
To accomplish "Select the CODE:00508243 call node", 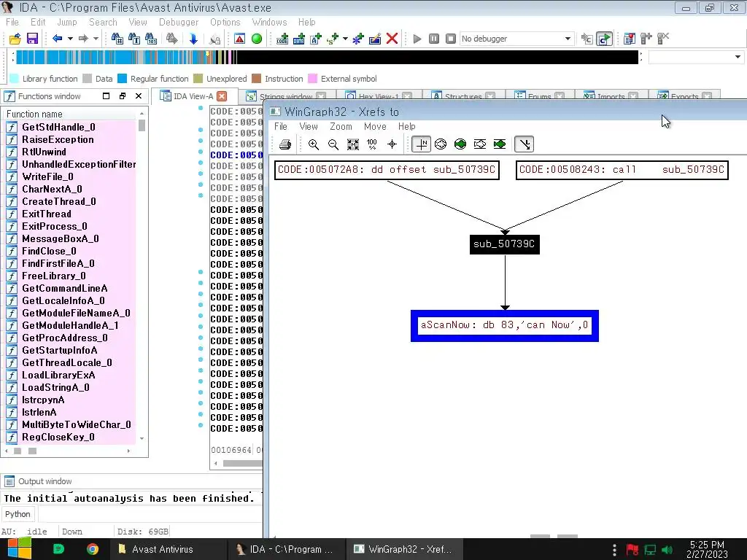I will click(x=622, y=170).
